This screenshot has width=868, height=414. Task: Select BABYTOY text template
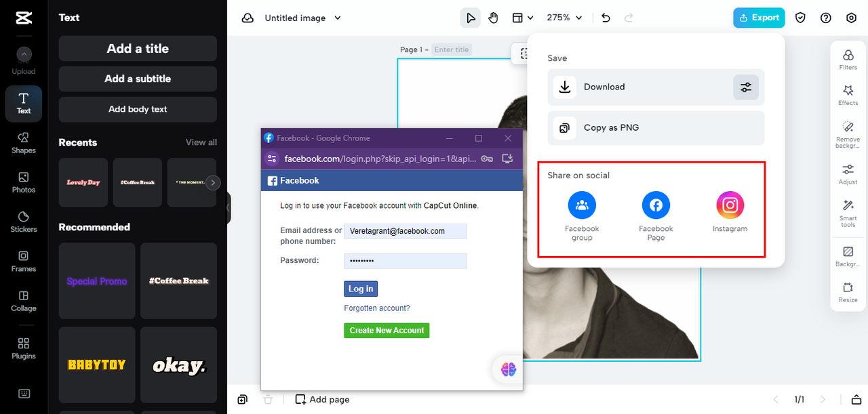point(97,365)
